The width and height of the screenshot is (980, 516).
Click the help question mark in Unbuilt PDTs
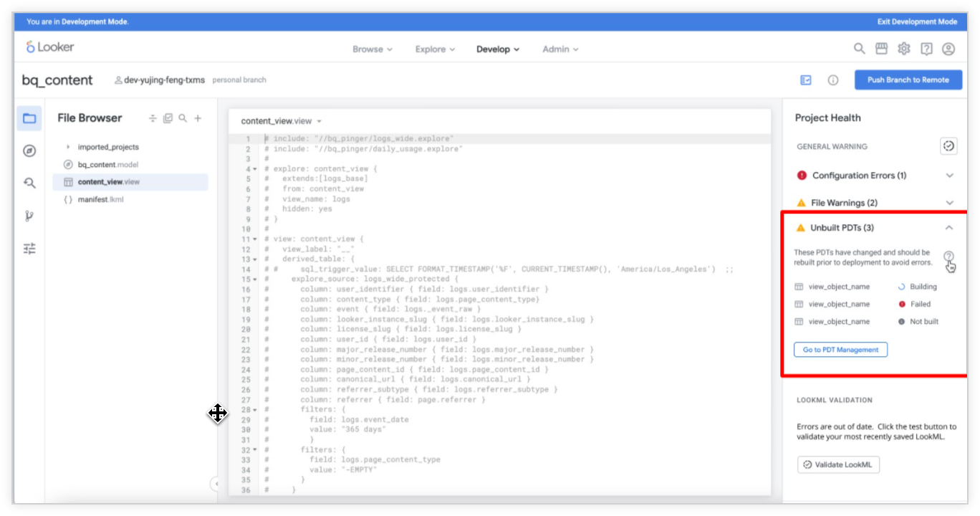[948, 257]
